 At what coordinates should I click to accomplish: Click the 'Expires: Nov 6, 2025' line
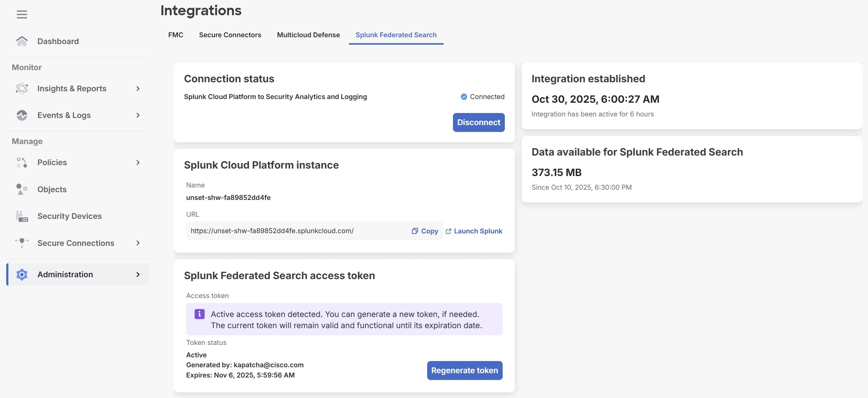[x=240, y=375]
